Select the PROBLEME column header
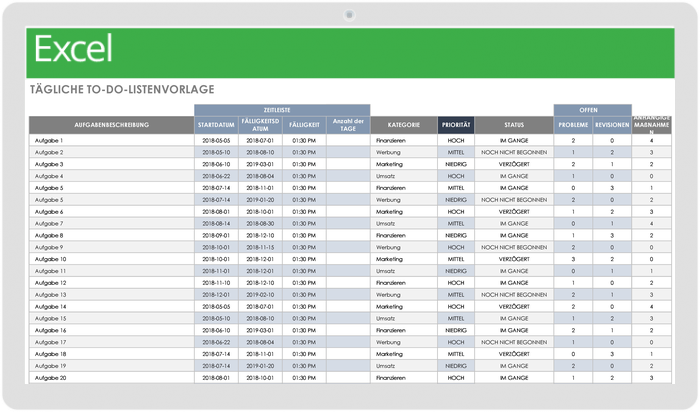Image resolution: width=700 pixels, height=412 pixels. [573, 125]
